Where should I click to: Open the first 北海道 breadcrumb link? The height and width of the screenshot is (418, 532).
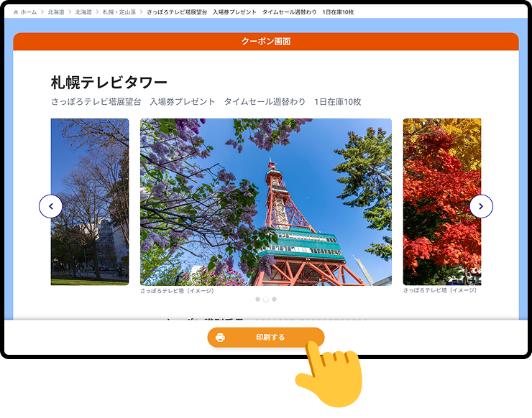56,12
